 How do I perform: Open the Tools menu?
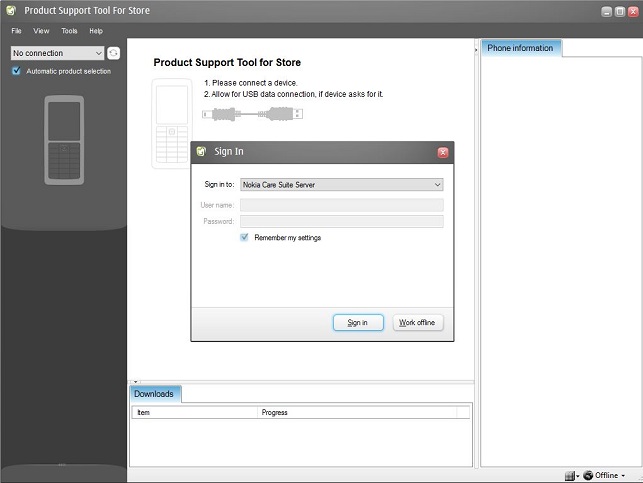pyautogui.click(x=69, y=31)
